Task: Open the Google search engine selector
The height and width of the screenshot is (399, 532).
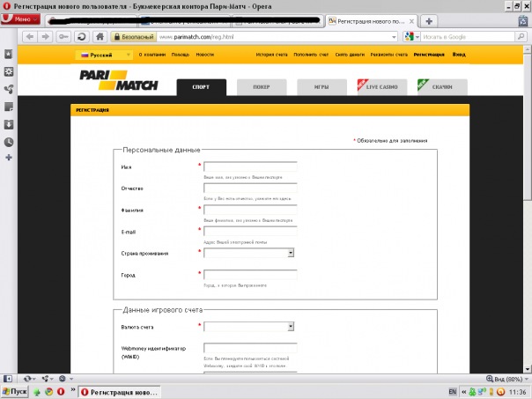Action: pyautogui.click(x=411, y=37)
